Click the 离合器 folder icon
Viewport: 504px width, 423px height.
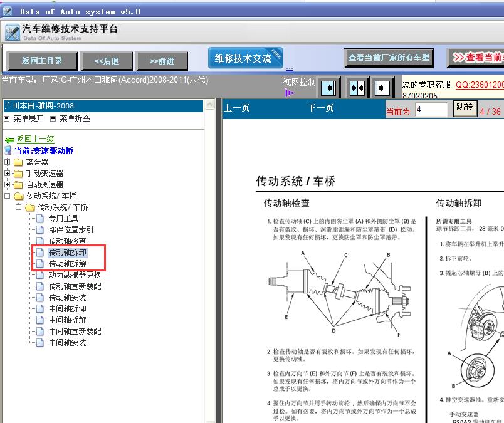[x=18, y=162]
